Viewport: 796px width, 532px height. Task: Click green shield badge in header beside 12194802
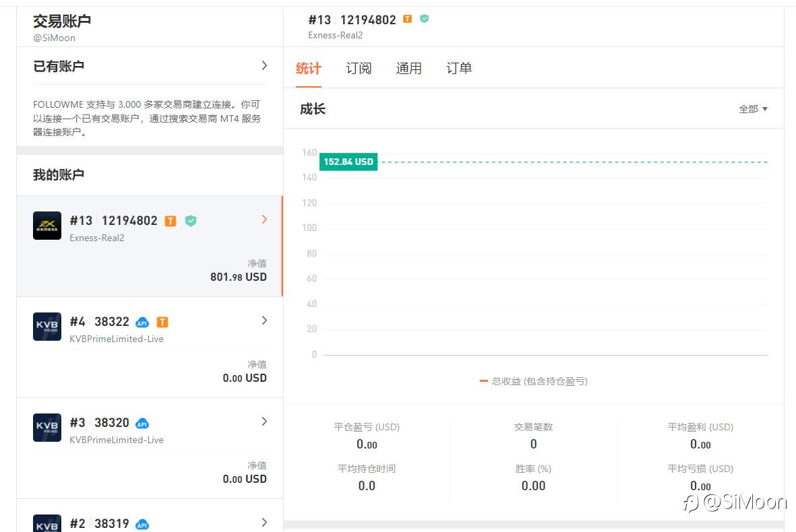tap(425, 19)
